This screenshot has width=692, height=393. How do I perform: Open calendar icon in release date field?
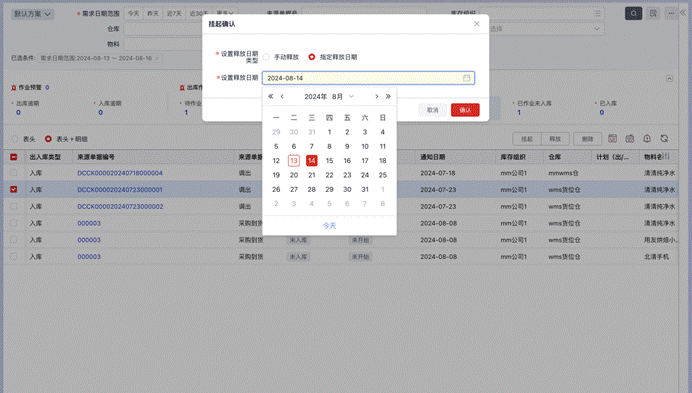[x=466, y=78]
